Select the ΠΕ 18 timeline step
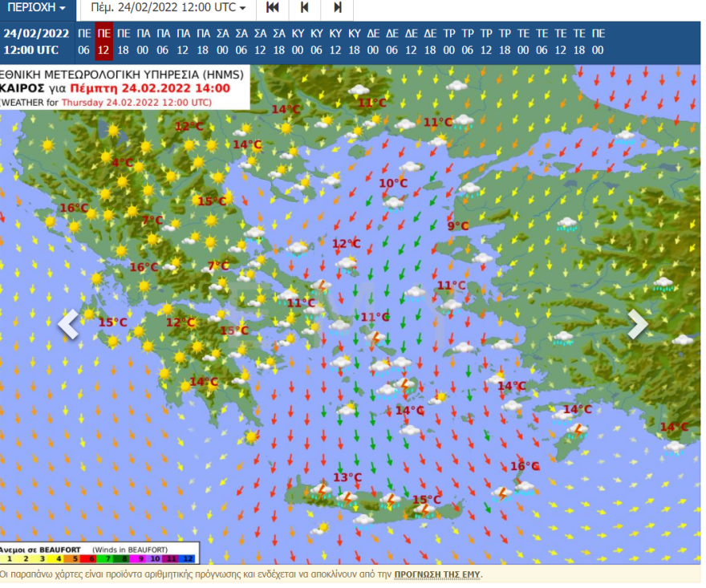Screen dimensions: 706x588 [124, 42]
